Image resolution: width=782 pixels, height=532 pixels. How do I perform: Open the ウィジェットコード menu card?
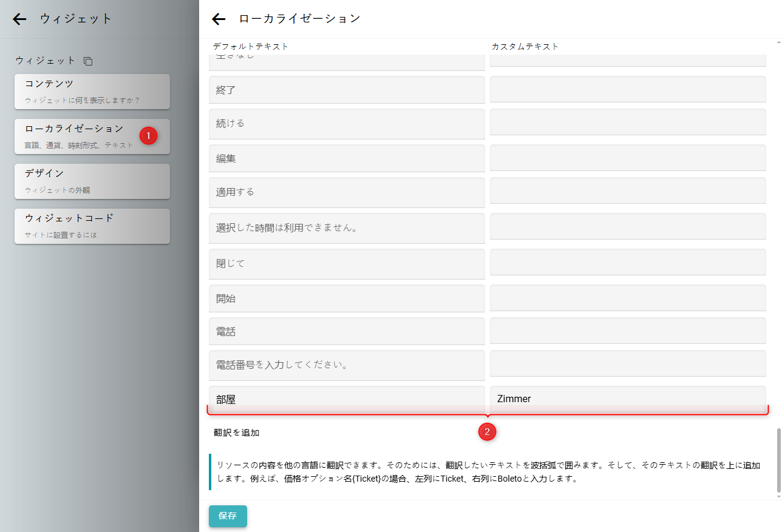[92, 226]
